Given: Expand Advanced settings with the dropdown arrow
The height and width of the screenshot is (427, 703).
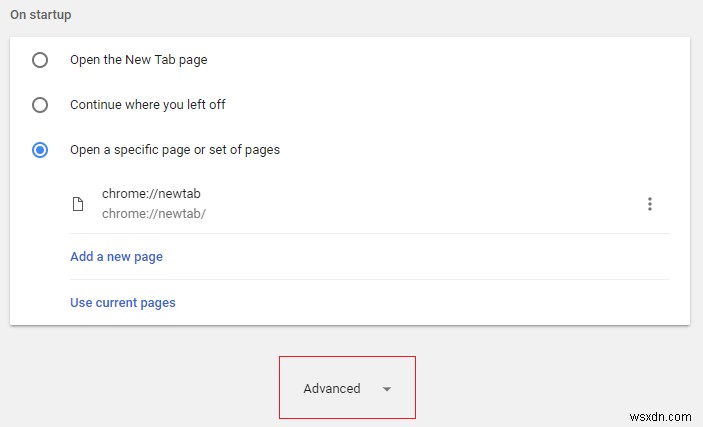Looking at the screenshot, I should (387, 389).
